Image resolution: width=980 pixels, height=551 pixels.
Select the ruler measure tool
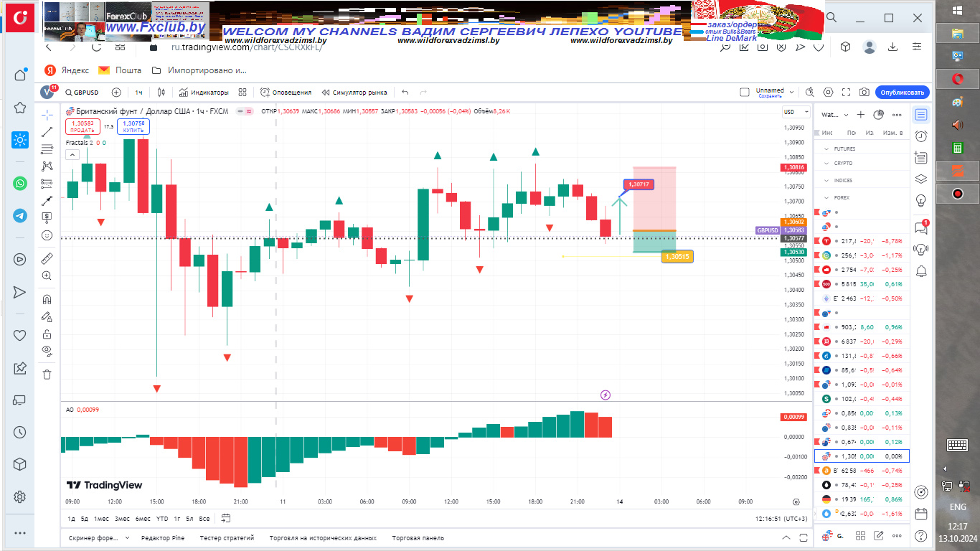point(47,258)
